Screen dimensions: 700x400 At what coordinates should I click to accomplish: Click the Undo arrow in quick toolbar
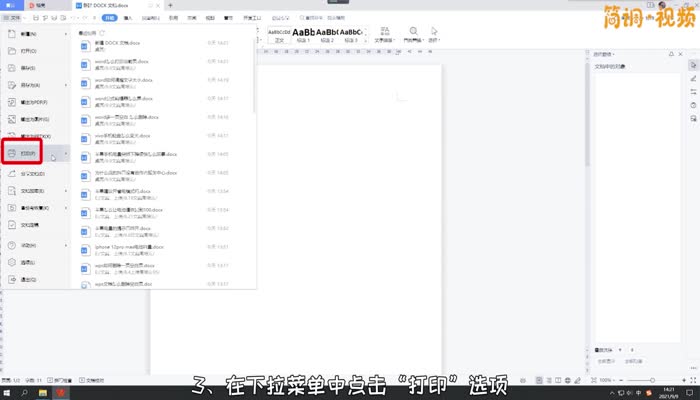click(x=73, y=18)
